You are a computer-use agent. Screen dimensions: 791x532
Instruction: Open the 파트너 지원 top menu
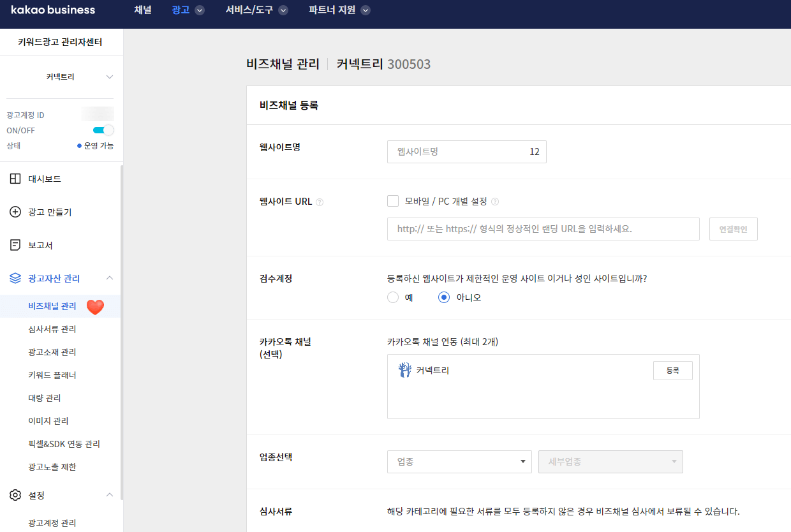(x=332, y=10)
